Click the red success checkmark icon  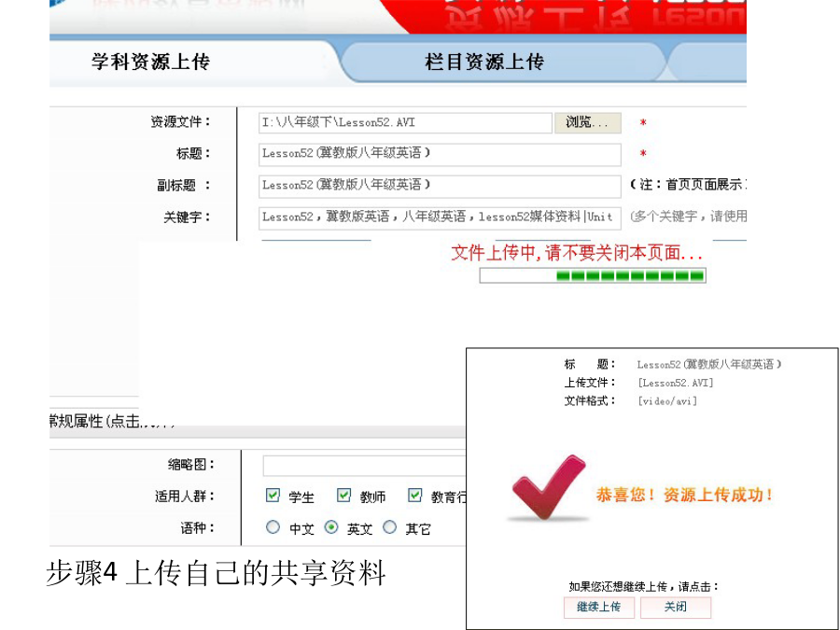coord(548,488)
